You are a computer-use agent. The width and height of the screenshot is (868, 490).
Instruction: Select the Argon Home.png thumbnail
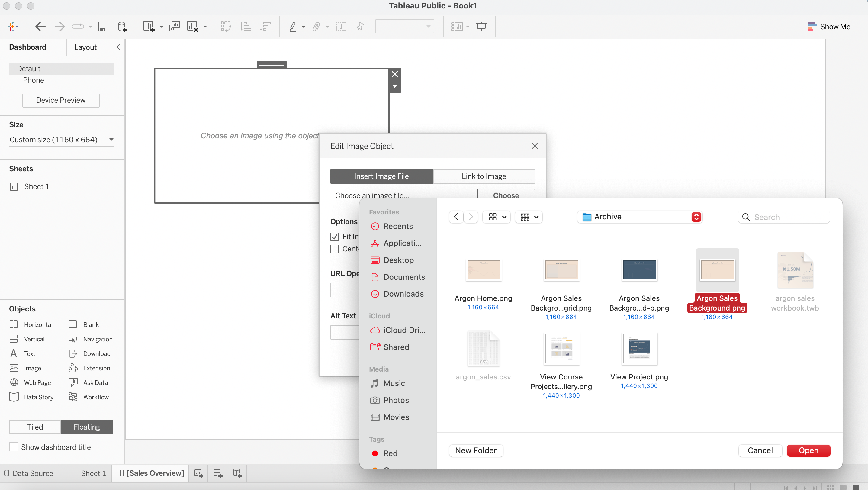pos(483,270)
